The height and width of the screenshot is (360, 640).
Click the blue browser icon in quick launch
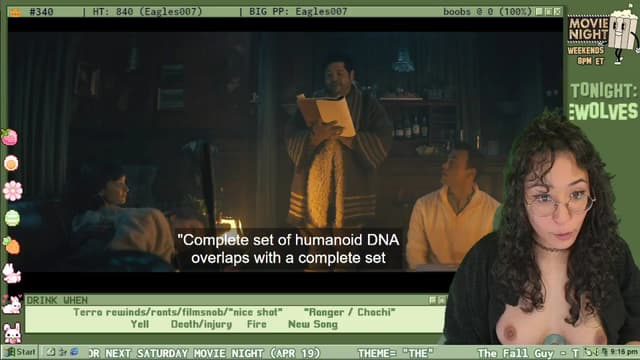tap(74, 352)
